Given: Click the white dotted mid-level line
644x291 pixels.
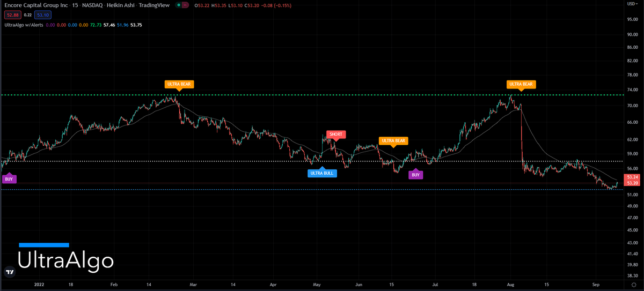Looking at the screenshot, I should click(311, 161).
